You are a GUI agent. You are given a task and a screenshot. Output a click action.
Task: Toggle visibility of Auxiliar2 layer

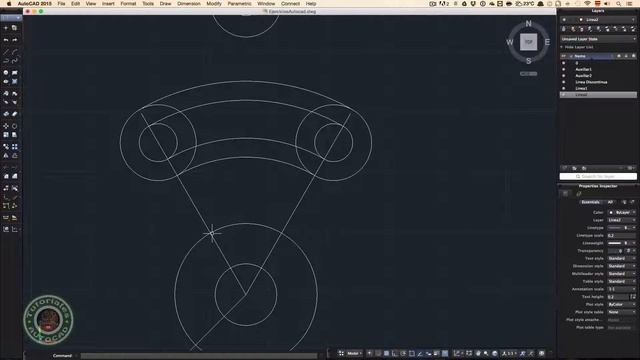[564, 76]
